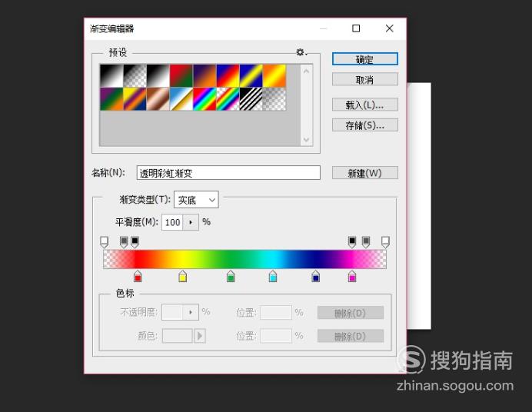Click the presets scrollbar up arrow
The image size is (532, 412).
pos(307,71)
